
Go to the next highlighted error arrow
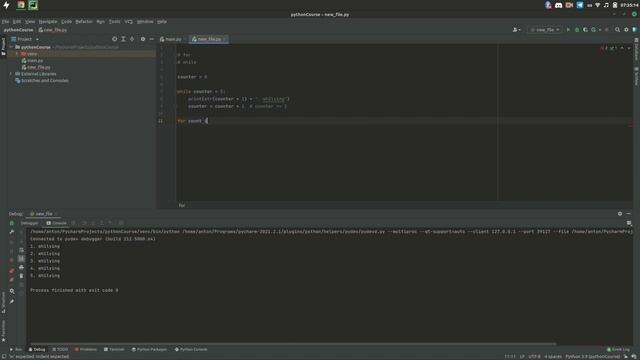pos(629,48)
